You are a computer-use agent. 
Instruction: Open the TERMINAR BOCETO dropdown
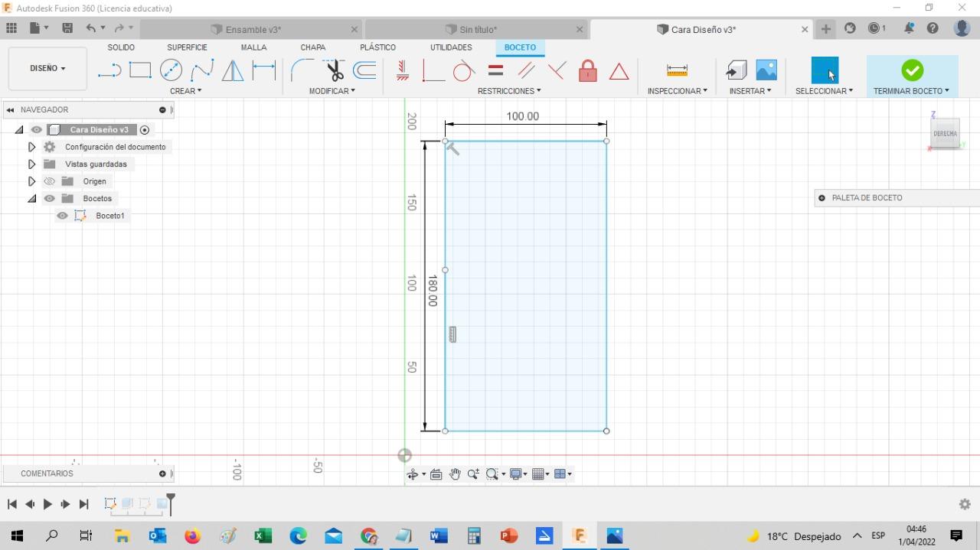(x=911, y=91)
